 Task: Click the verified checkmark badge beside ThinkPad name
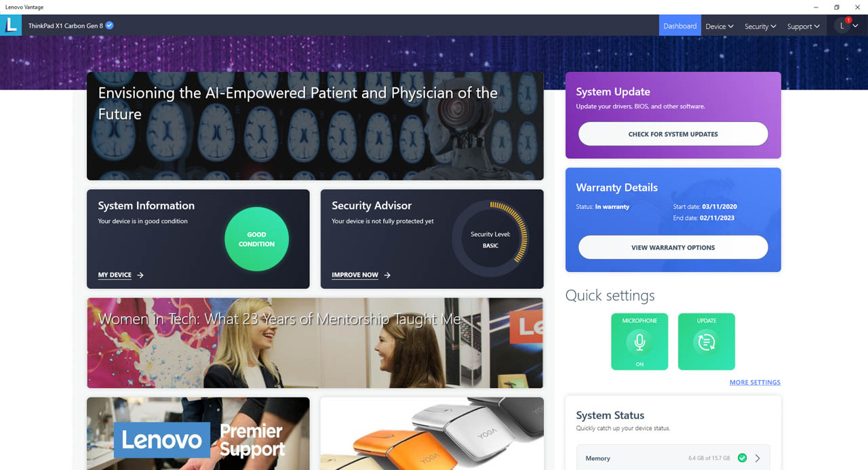point(110,26)
